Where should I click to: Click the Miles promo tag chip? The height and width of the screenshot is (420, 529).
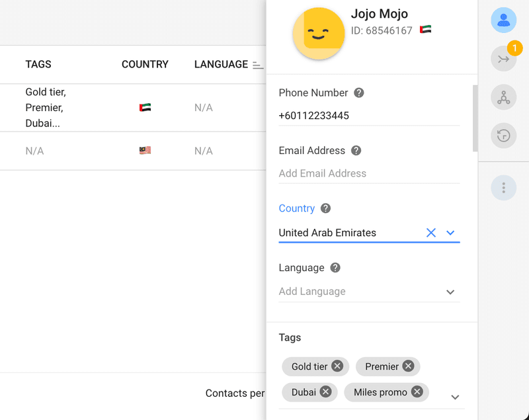[386, 392]
